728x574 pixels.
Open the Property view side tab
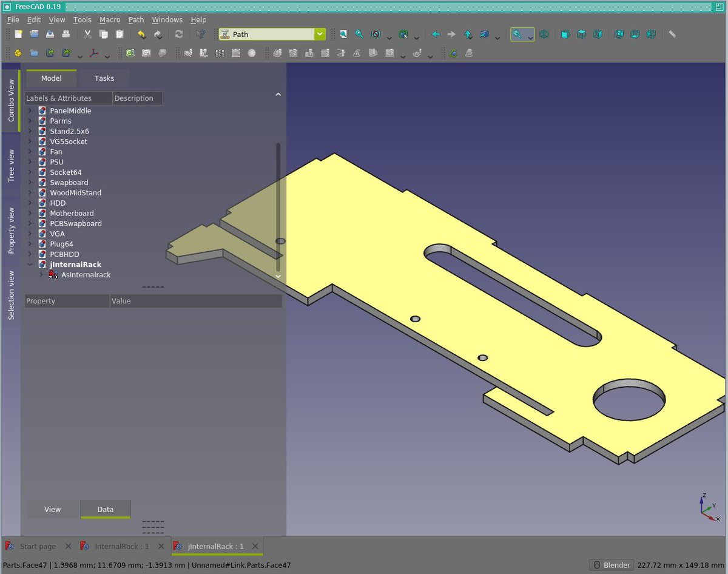point(11,231)
